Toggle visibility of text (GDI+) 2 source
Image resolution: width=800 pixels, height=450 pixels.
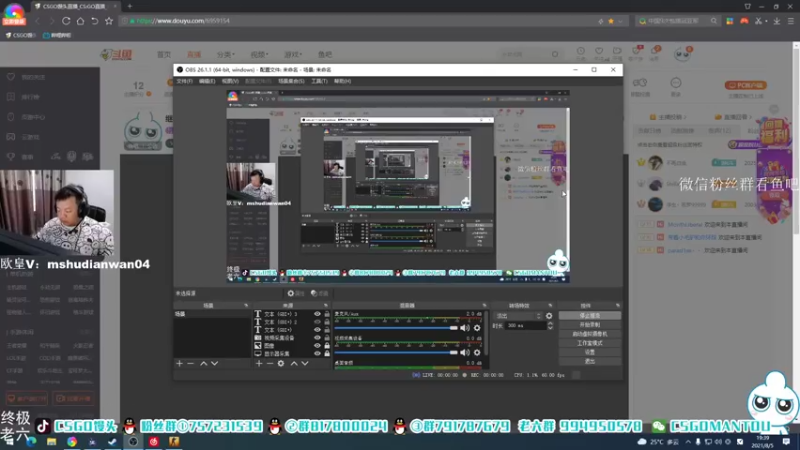coord(317,322)
